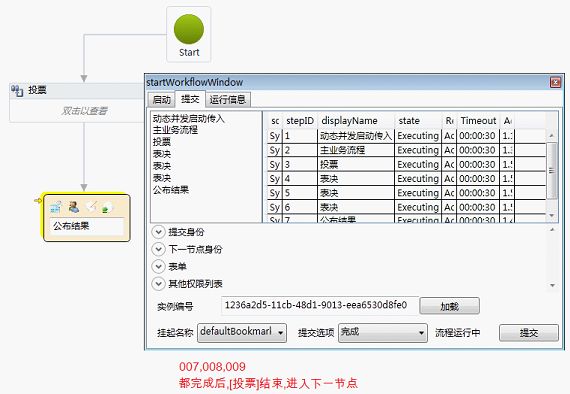
Task: Click the 加载 button
Action: coord(449,306)
